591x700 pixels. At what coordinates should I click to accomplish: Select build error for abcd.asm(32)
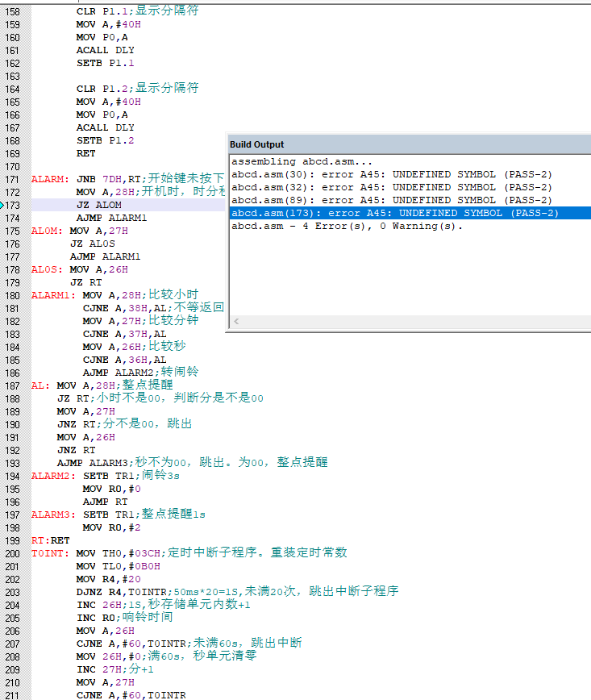(x=392, y=187)
